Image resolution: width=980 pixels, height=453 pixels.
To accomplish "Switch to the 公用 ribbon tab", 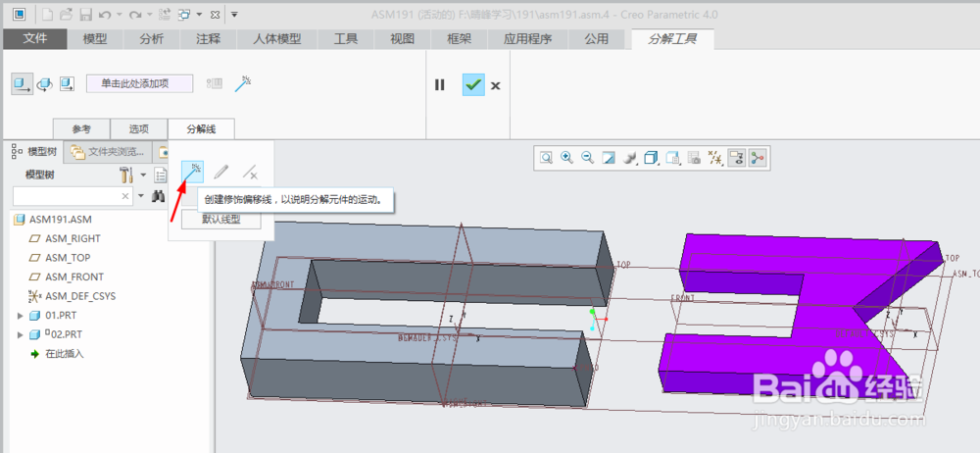I will coord(596,39).
